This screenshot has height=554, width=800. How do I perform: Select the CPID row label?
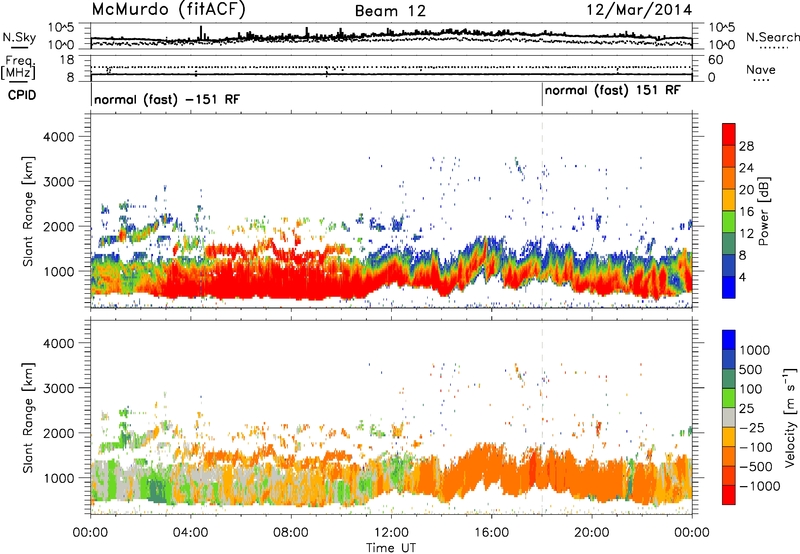click(x=22, y=95)
